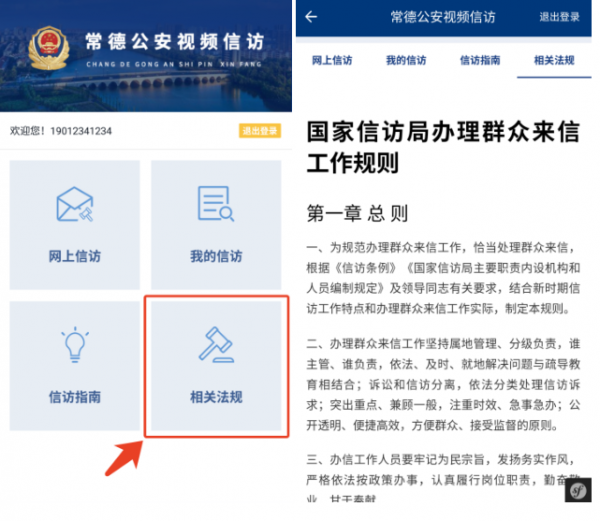Switch to the 网上信访 tab

[x=332, y=60]
